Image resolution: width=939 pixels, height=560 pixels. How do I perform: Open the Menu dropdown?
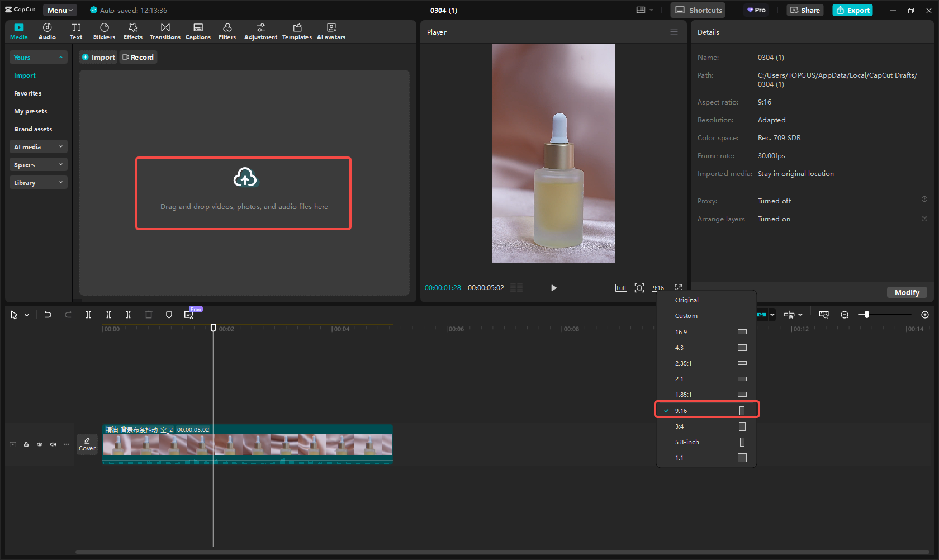tap(60, 10)
